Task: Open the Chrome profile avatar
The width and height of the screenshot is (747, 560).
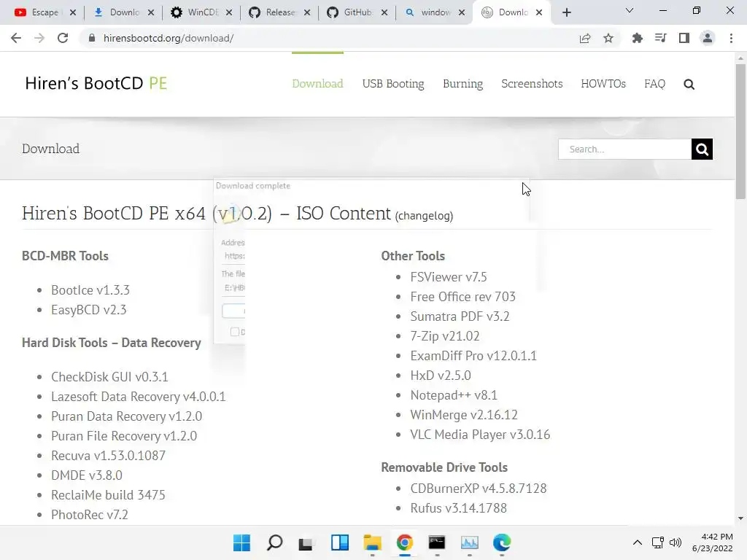Action: (708, 38)
